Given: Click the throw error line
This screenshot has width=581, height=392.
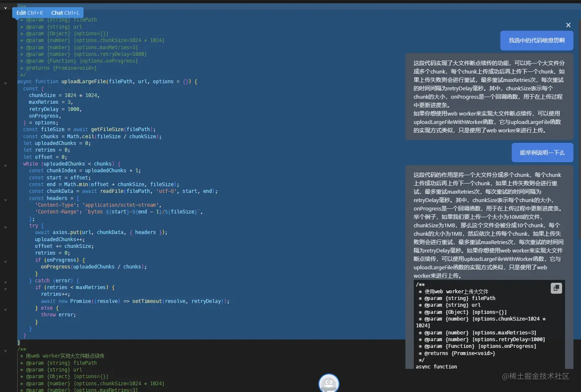Looking at the screenshot, I should click(58, 315).
